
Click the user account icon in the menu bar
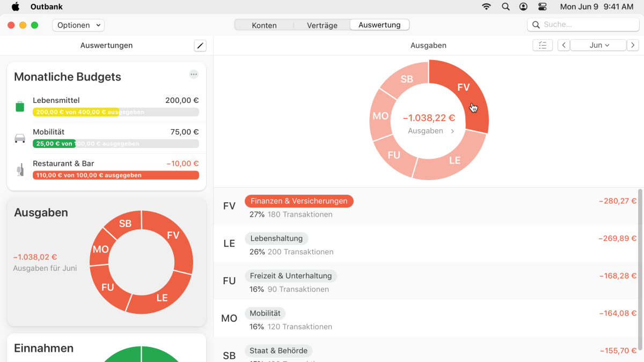click(x=523, y=7)
